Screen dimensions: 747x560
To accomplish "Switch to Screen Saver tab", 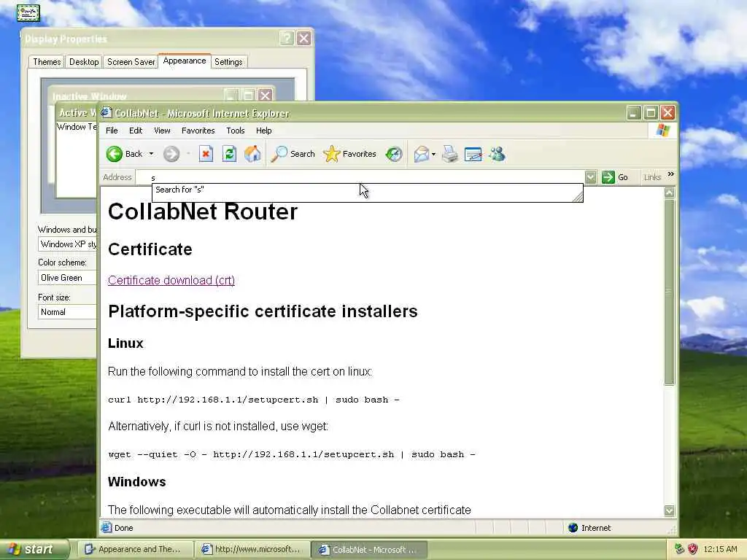I will (x=131, y=62).
